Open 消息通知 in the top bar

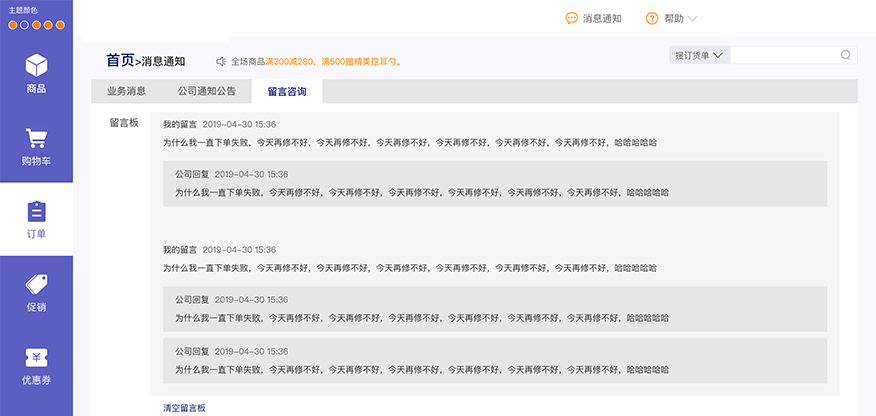[x=602, y=18]
